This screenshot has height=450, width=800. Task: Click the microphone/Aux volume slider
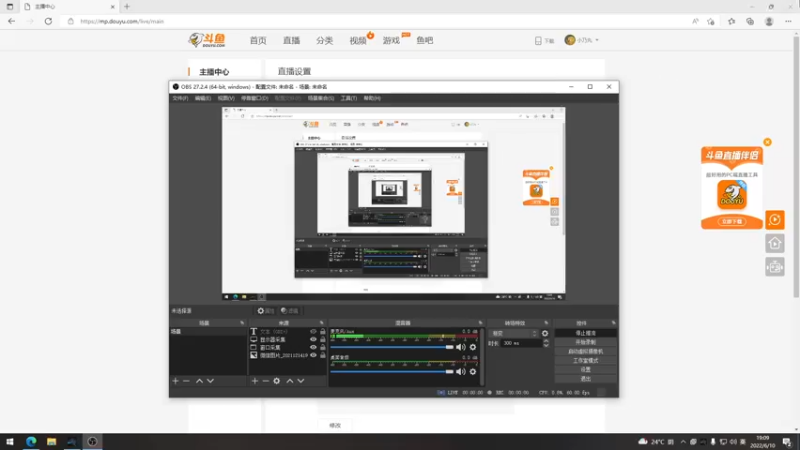(392, 347)
